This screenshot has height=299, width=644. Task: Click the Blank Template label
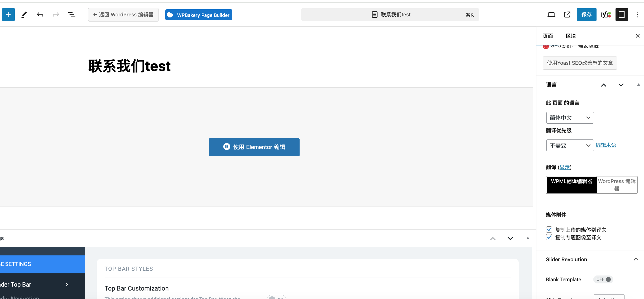(564, 279)
